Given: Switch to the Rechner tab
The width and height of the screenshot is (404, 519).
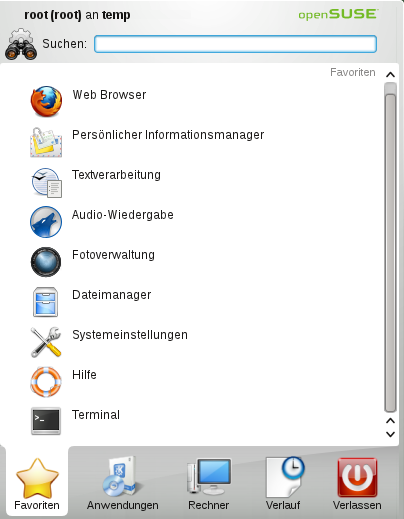Looking at the screenshot, I should coord(209,483).
